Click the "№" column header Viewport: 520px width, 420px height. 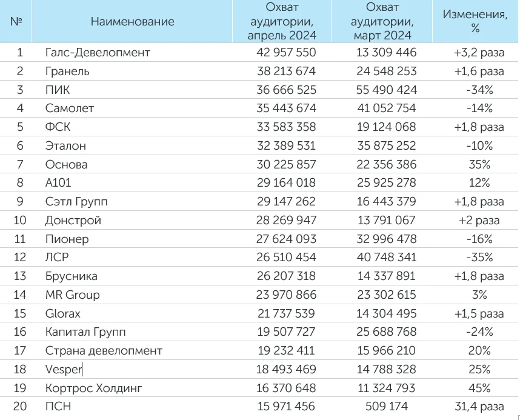point(16,22)
